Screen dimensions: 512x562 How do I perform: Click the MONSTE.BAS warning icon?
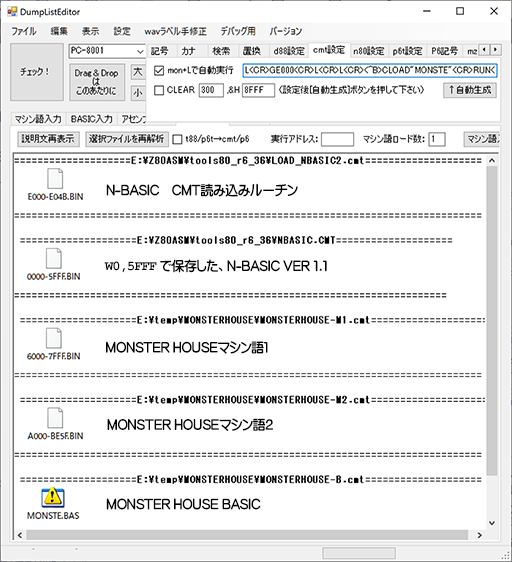click(53, 497)
